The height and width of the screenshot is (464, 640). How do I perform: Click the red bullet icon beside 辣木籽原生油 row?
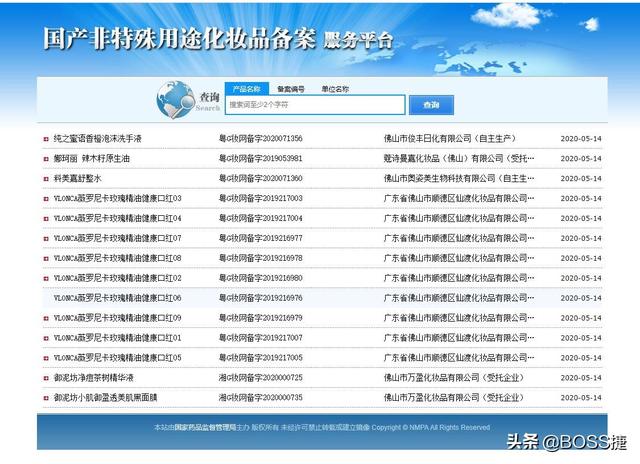pos(46,159)
